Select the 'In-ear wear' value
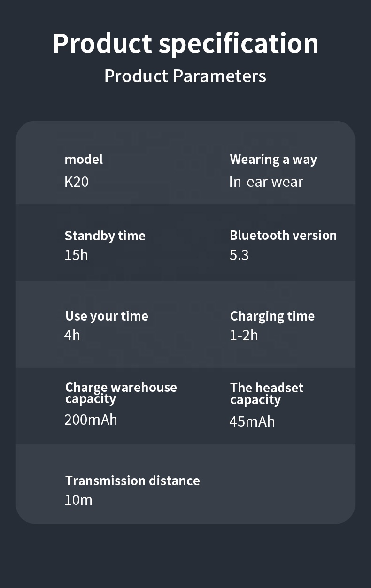The image size is (371, 588). pos(266,182)
